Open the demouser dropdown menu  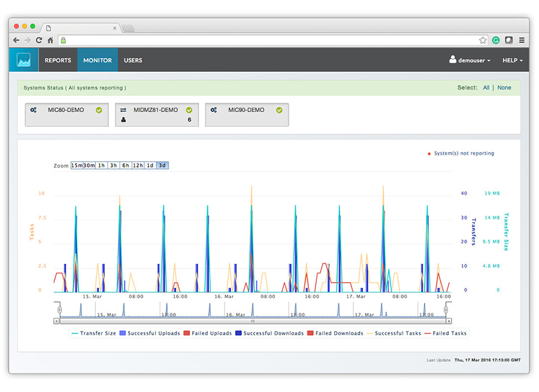coord(470,60)
